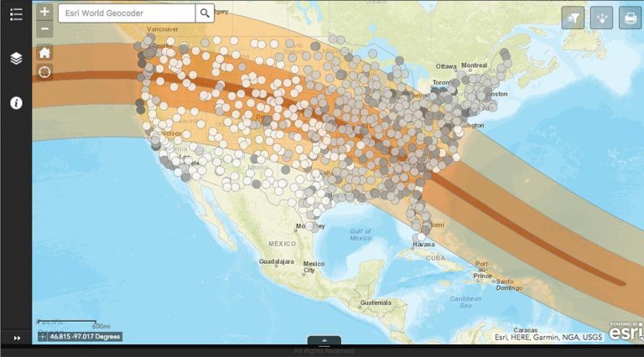Open the legend list panel icon
Image resolution: width=644 pixels, height=357 pixels.
pos(16,14)
